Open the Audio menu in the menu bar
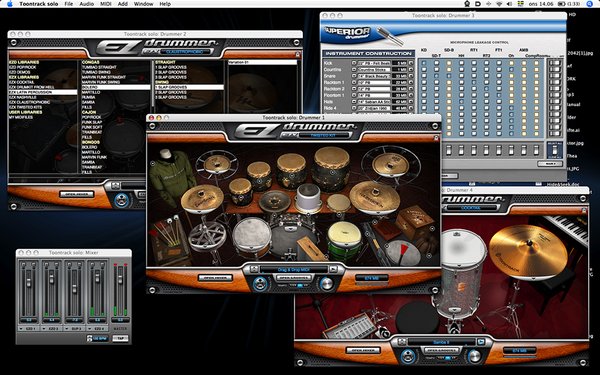 tap(86, 4)
